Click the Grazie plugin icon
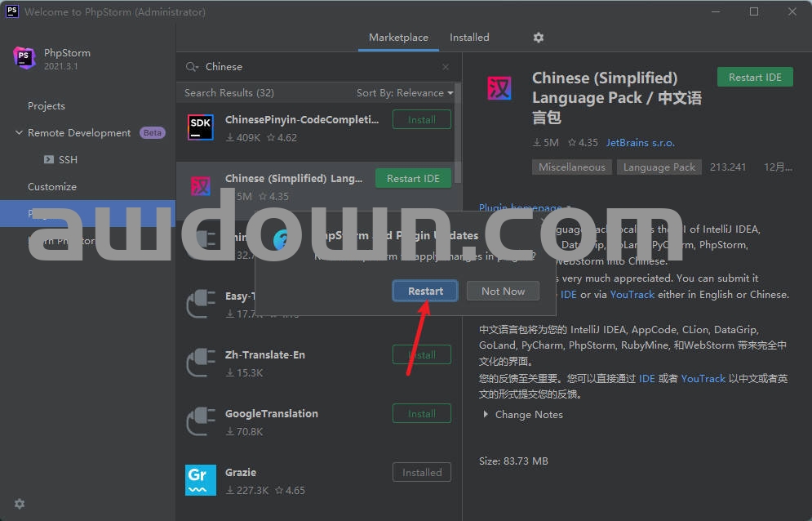This screenshot has height=521, width=812. point(201,479)
